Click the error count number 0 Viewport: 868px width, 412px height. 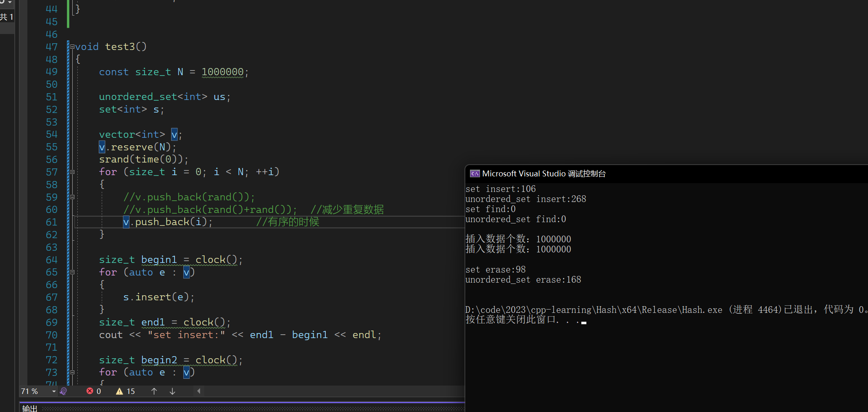click(99, 391)
